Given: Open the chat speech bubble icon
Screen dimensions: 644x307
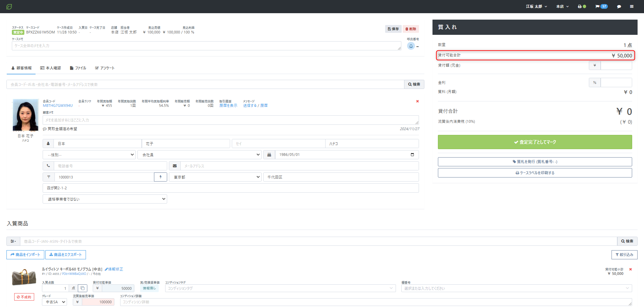Looking at the screenshot, I should pos(619,6).
